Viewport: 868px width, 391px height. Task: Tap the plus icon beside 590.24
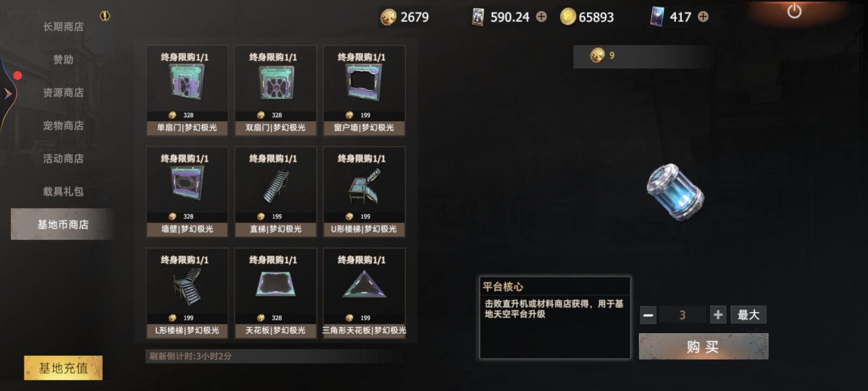click(541, 17)
